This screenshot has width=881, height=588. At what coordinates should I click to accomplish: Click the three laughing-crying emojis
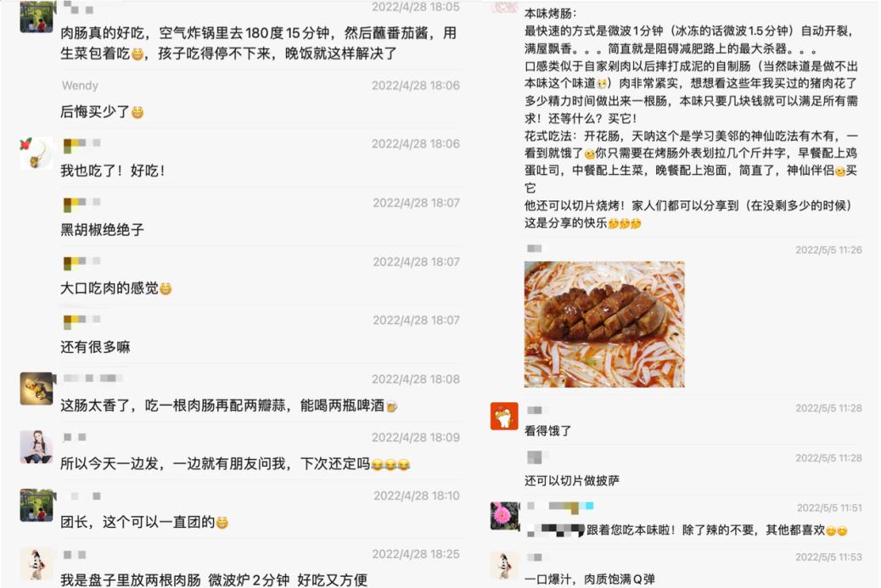coord(390,464)
